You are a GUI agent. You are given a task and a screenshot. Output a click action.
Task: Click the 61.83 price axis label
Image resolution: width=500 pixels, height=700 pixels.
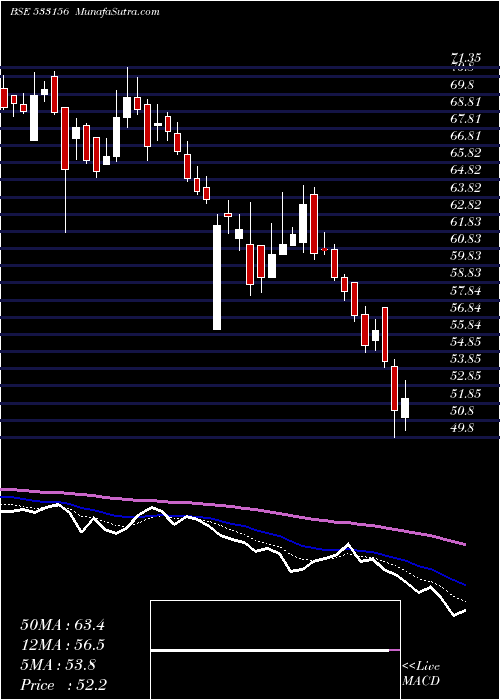pos(466,221)
